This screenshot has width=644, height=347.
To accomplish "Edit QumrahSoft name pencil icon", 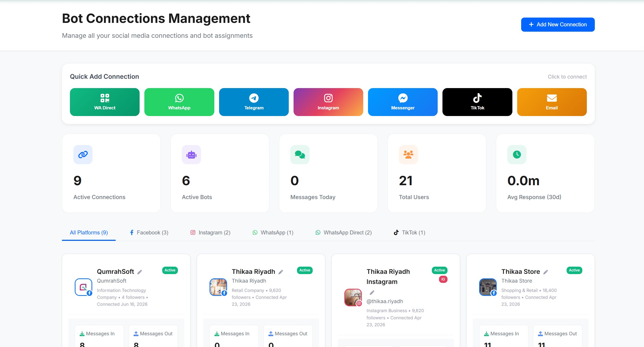I will (x=140, y=272).
